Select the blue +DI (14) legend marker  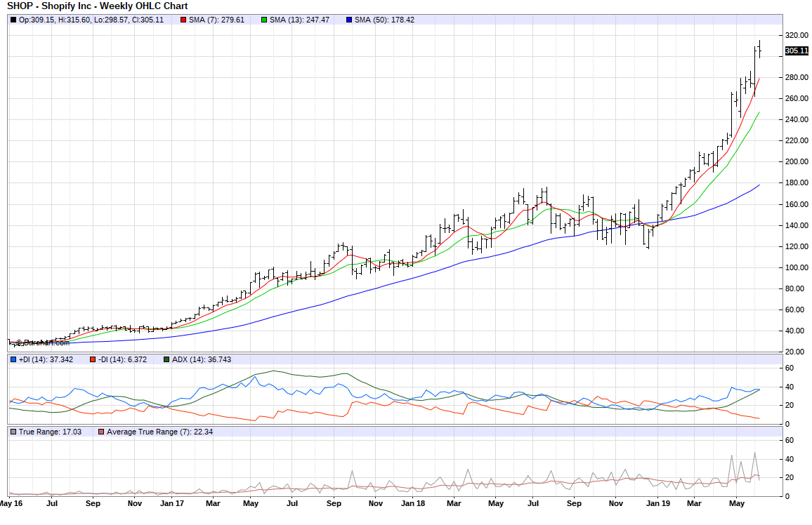tap(13, 359)
